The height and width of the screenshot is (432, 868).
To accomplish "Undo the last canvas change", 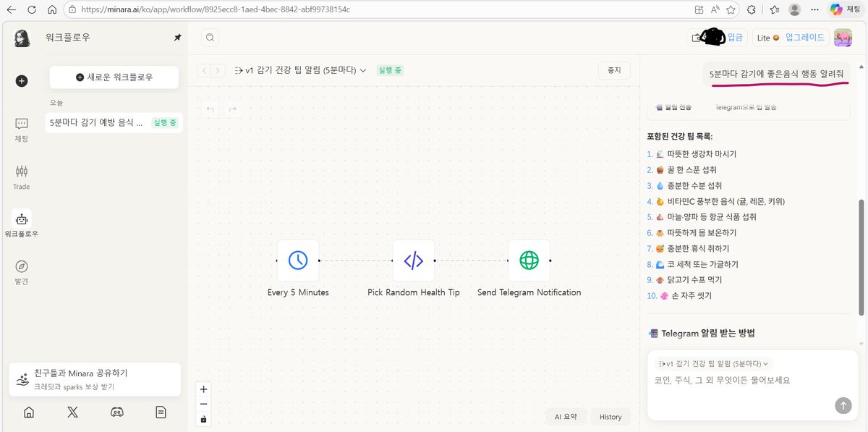I will point(210,109).
